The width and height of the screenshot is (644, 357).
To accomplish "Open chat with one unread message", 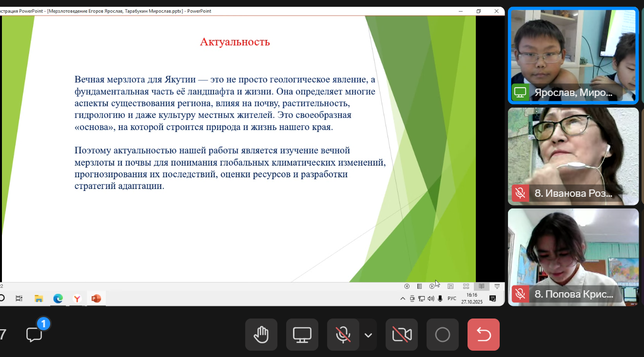I will point(35,334).
